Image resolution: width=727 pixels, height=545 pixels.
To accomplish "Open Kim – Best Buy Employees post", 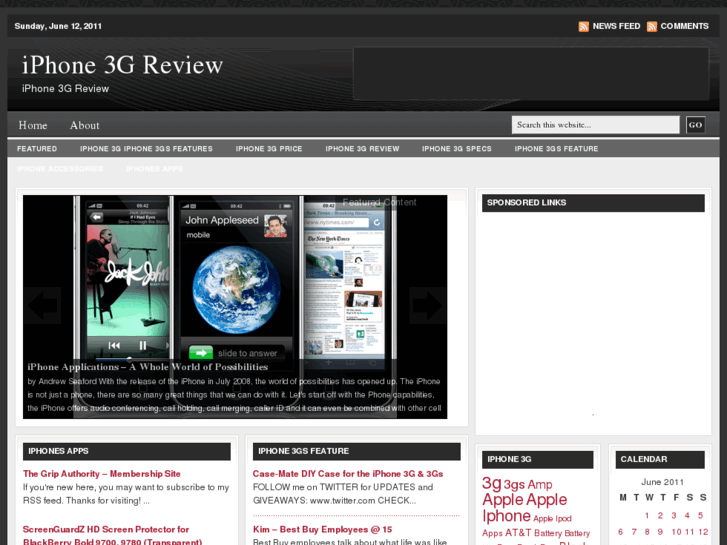I will click(322, 529).
